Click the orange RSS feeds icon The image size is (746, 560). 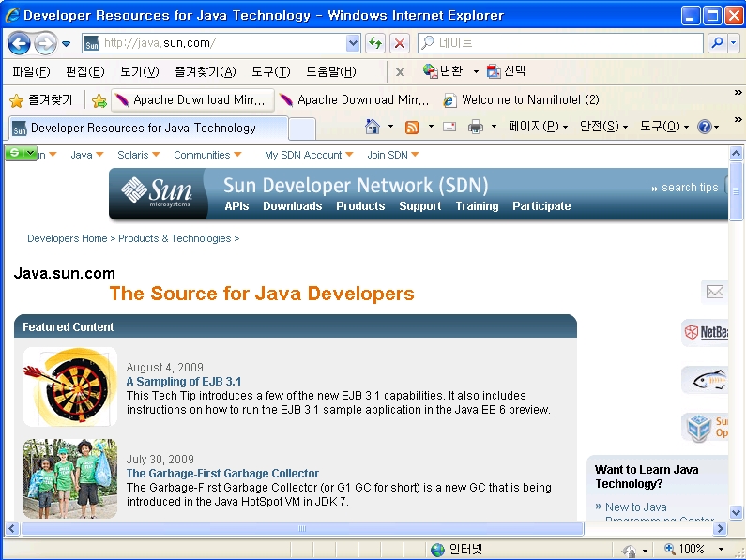click(x=411, y=127)
